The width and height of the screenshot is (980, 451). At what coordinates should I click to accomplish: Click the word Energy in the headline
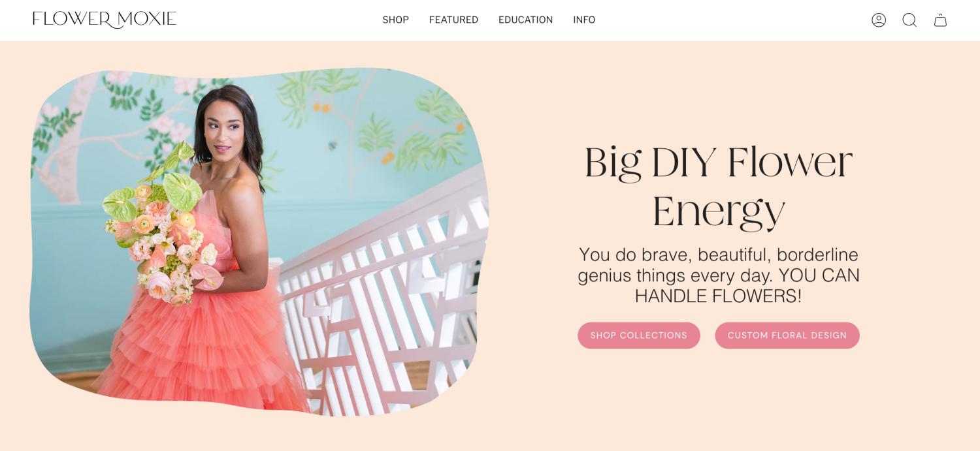[x=719, y=211]
